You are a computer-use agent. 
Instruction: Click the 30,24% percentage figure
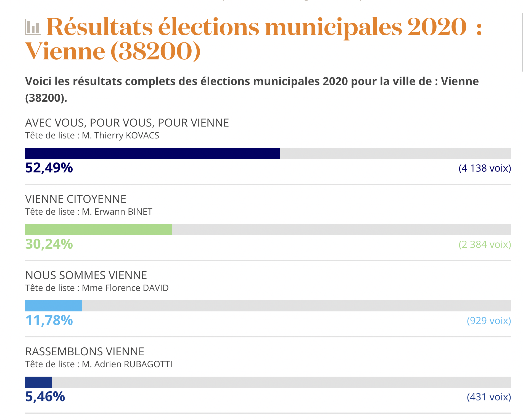(x=49, y=244)
